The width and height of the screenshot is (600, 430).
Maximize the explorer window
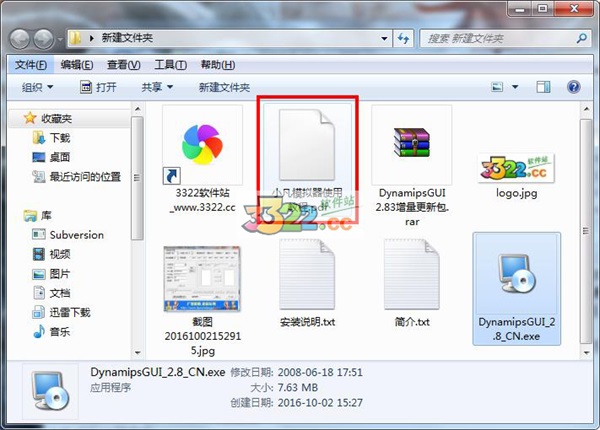(x=543, y=9)
